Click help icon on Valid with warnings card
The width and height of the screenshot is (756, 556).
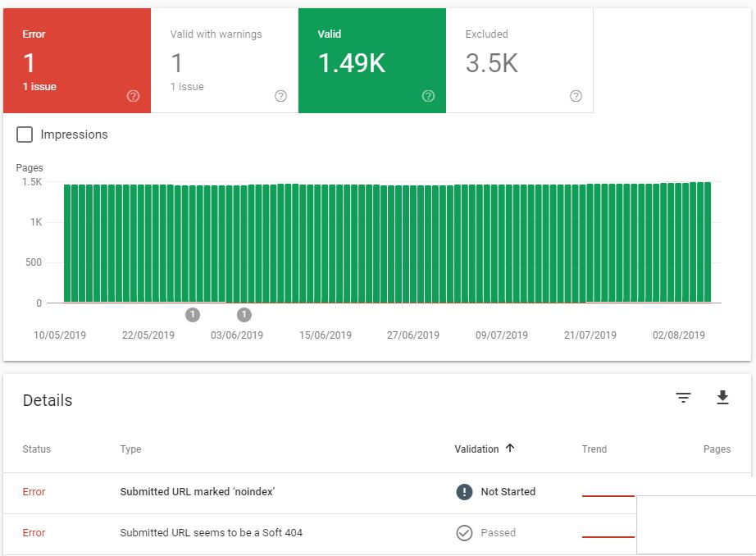pos(281,96)
